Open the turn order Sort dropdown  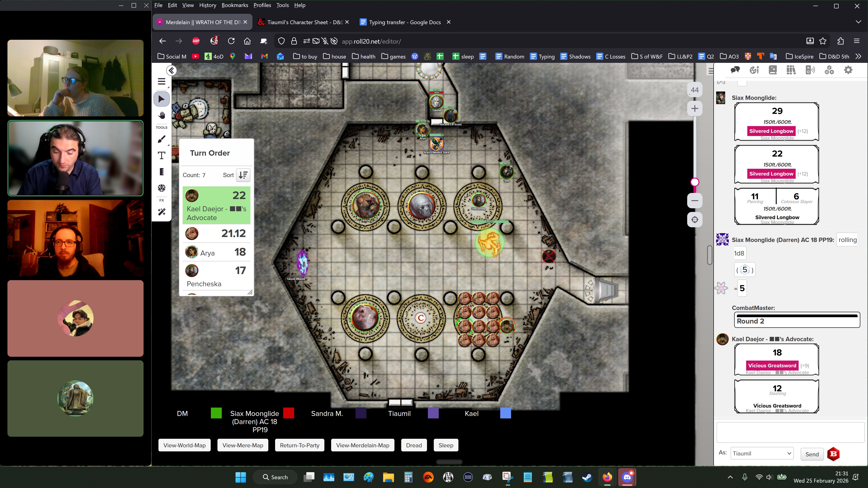(243, 175)
